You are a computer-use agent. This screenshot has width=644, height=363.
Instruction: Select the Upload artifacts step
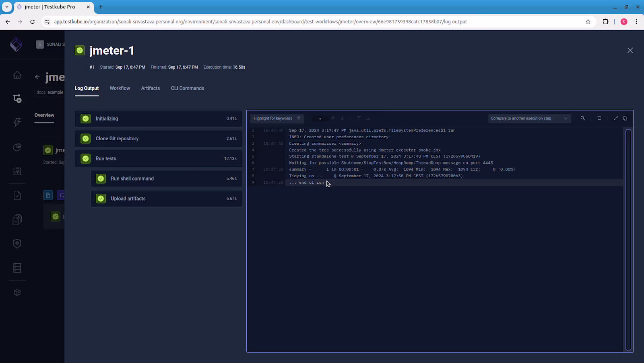(166, 199)
